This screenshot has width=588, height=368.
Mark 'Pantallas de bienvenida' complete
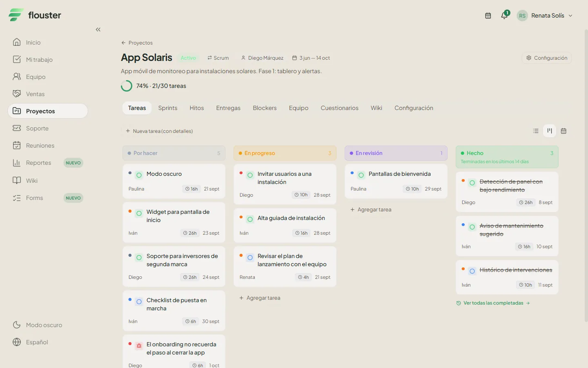coord(361,175)
